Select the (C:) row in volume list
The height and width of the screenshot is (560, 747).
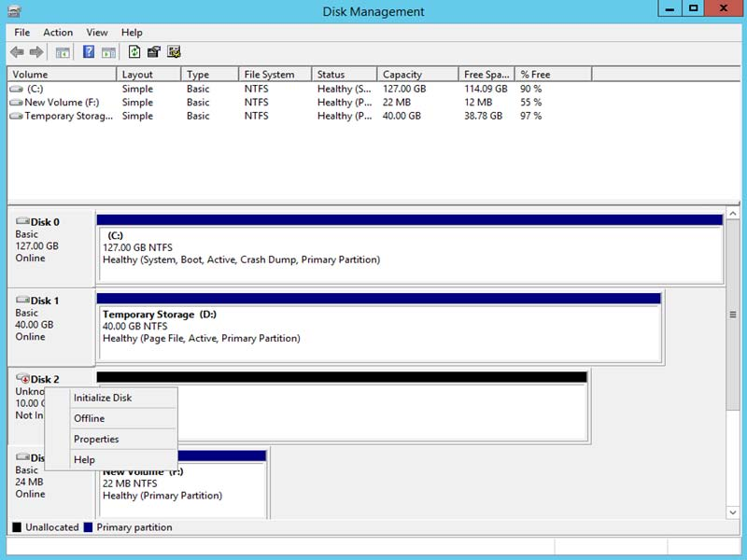[x=35, y=89]
